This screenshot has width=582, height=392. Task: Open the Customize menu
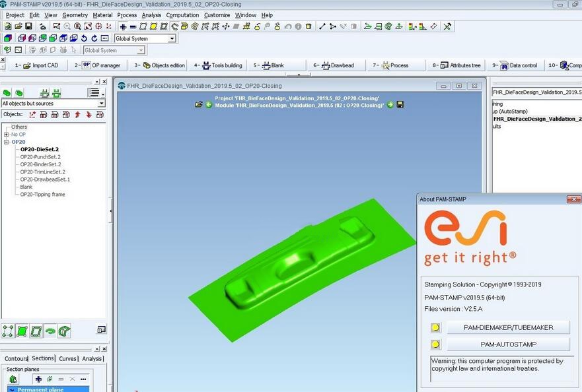point(217,15)
